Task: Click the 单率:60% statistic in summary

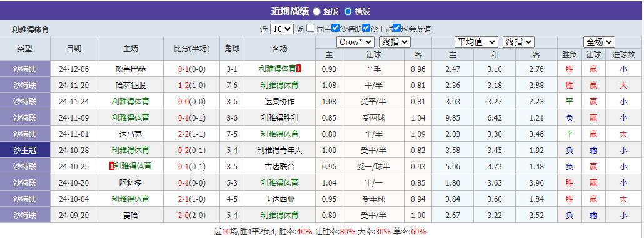Action: pyautogui.click(x=410, y=231)
